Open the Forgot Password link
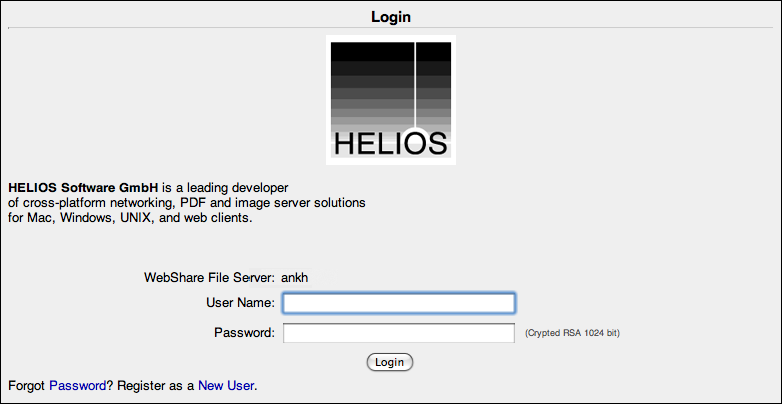Image resolution: width=782 pixels, height=404 pixels. tap(77, 386)
